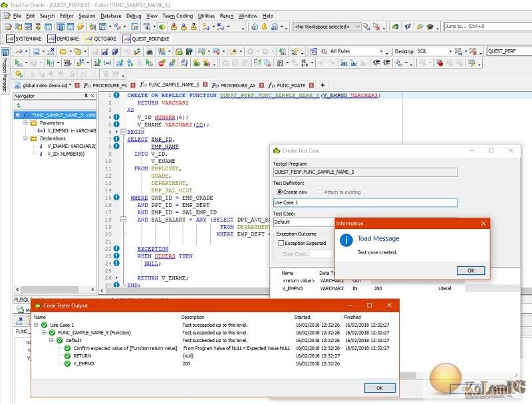Click the (x) variables icon in debug toolbar
This screenshot has height=404, width=532.
click(x=108, y=63)
